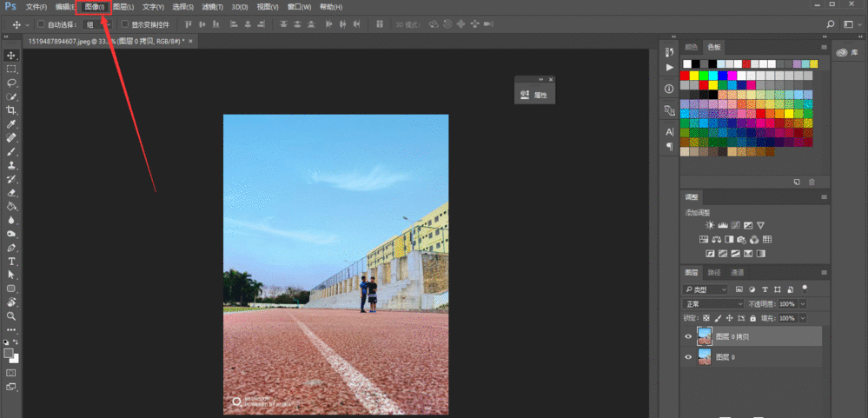Select the Eyedropper tool
This screenshot has width=868, height=418.
(11, 124)
